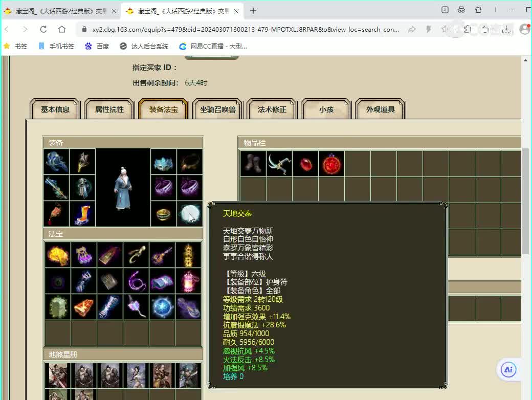Select the orange boots equipment icon

click(x=82, y=214)
